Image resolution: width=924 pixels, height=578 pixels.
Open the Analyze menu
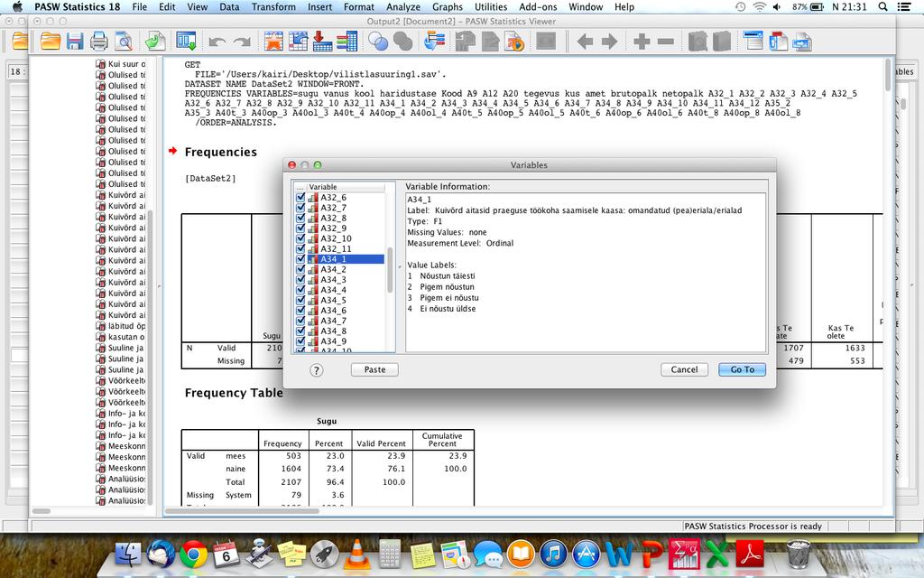pos(403,7)
